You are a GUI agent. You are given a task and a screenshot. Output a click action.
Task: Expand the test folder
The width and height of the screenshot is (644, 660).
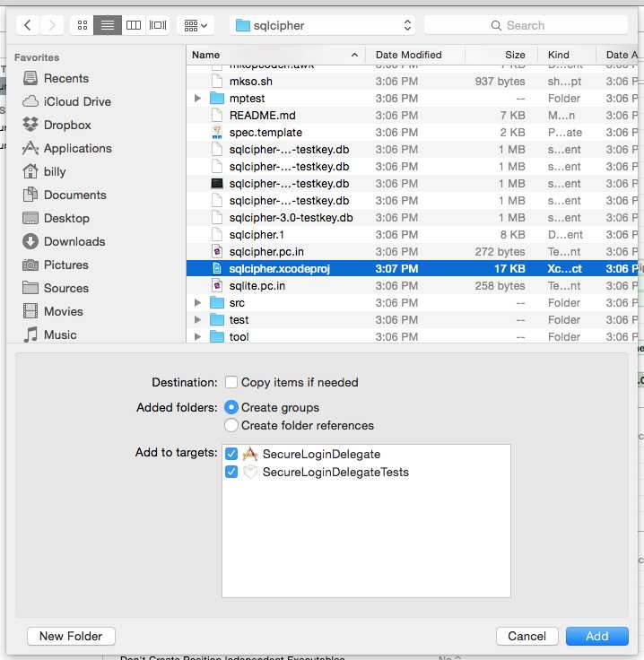point(197,320)
